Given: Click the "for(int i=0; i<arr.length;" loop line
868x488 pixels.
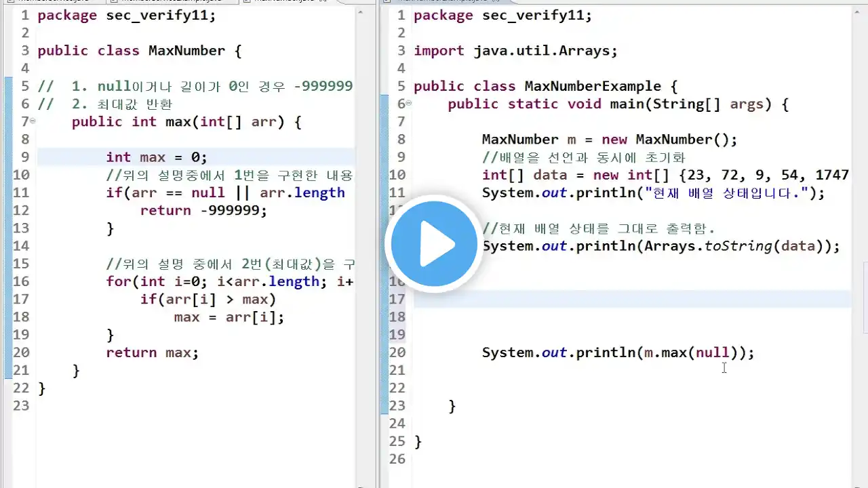Looking at the screenshot, I should 230,281.
